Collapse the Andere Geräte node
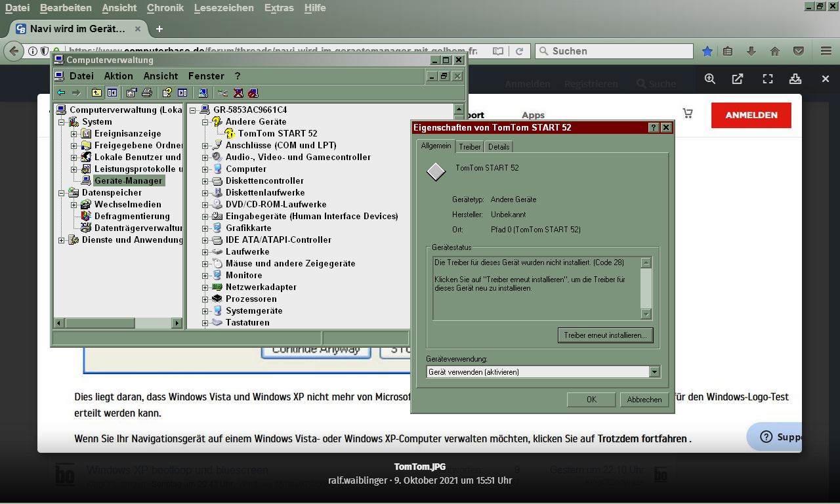Viewport: 840px width, 504px height. (x=205, y=122)
